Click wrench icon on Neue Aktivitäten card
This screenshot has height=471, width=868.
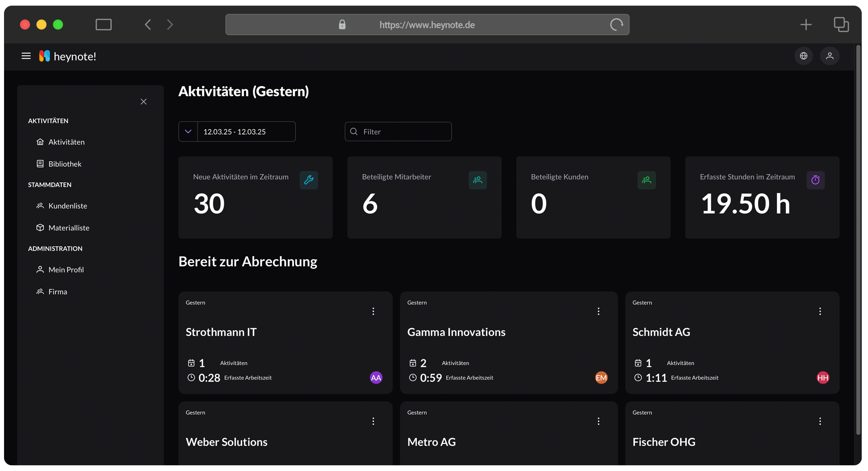(x=309, y=180)
